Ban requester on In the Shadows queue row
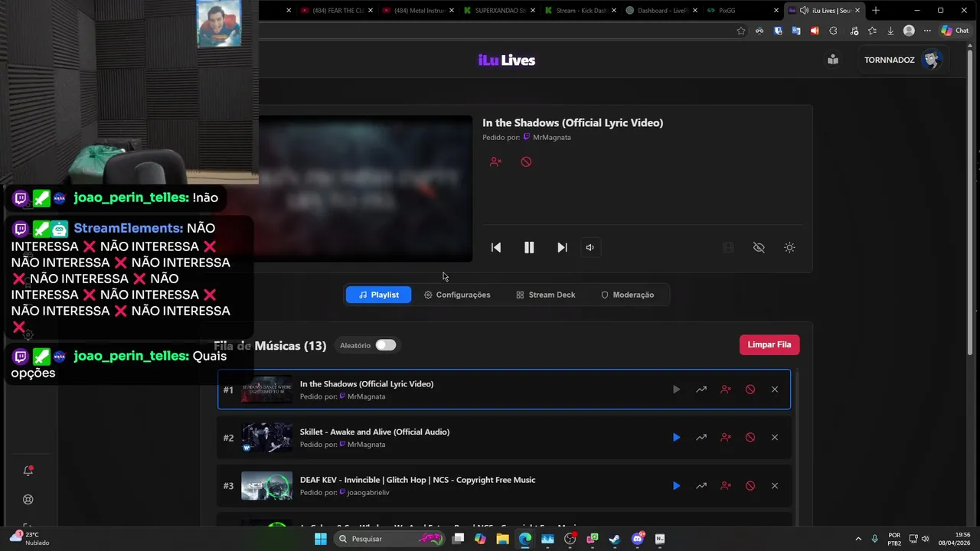The height and width of the screenshot is (551, 980). [x=726, y=390]
